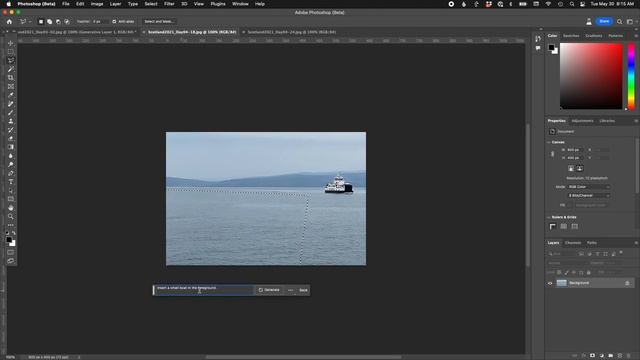Switch to the Adjustments tab
Viewport: 640px width, 360px height.
click(x=582, y=121)
